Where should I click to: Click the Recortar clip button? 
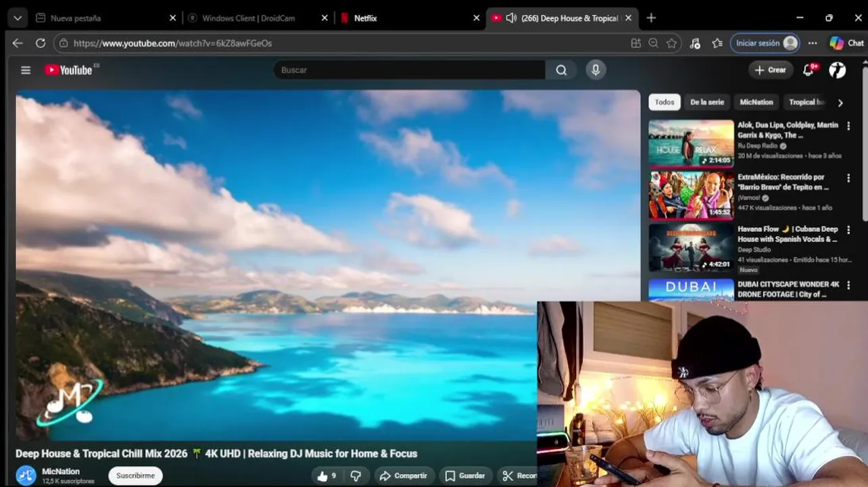[518, 476]
